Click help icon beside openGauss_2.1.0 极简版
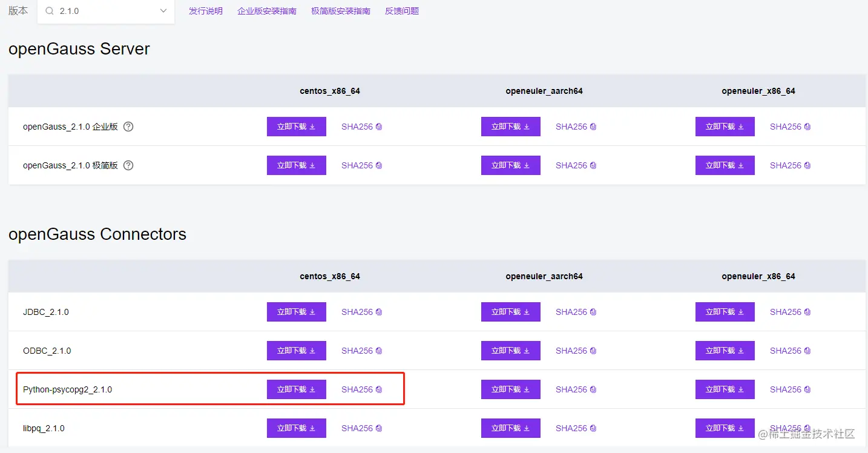The image size is (868, 453). tap(128, 165)
